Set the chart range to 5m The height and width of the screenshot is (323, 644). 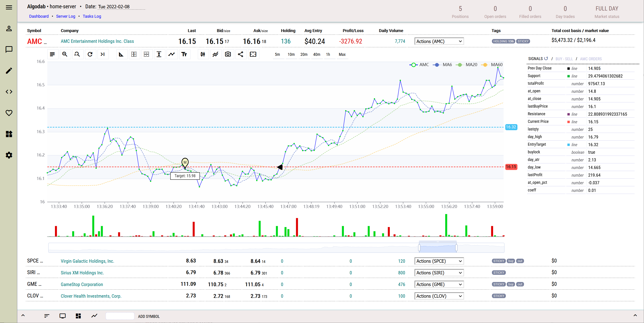pos(277,54)
